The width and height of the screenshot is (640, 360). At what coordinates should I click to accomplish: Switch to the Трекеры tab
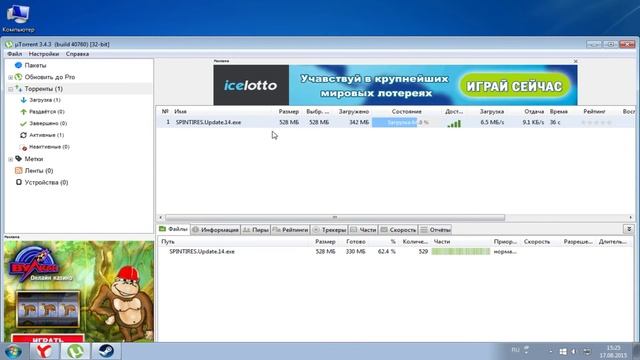pos(329,230)
